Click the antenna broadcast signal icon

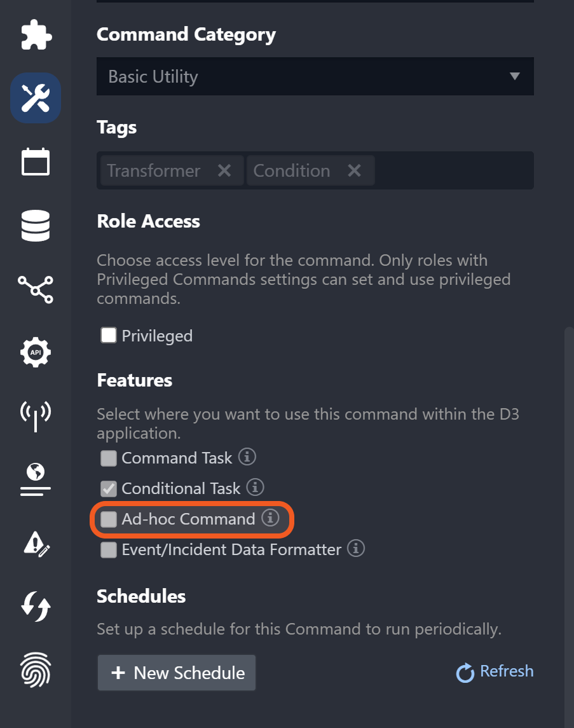click(36, 415)
